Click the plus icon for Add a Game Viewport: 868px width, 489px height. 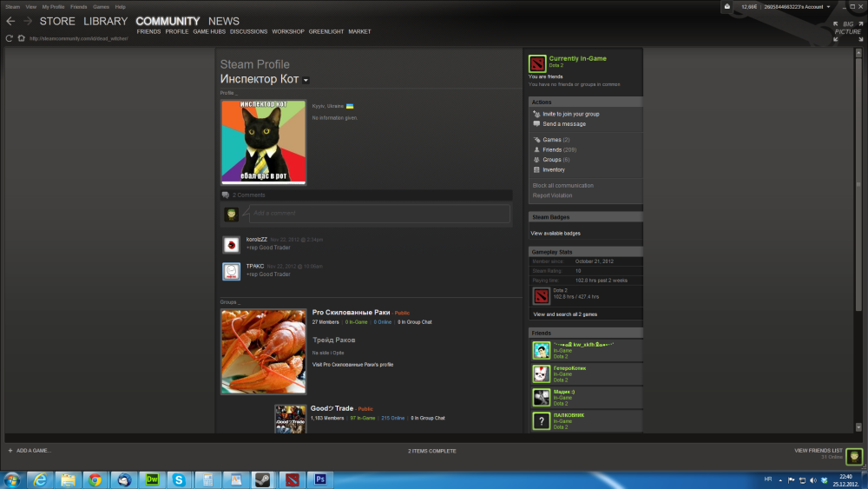10,450
